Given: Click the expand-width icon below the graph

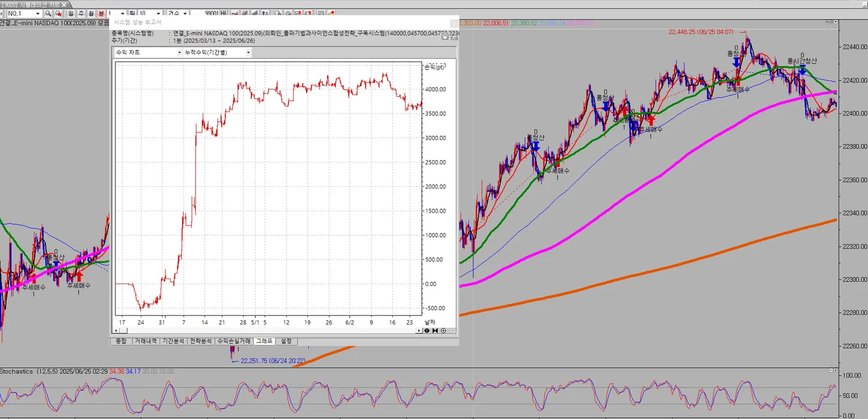Looking at the screenshot, I should (427, 331).
